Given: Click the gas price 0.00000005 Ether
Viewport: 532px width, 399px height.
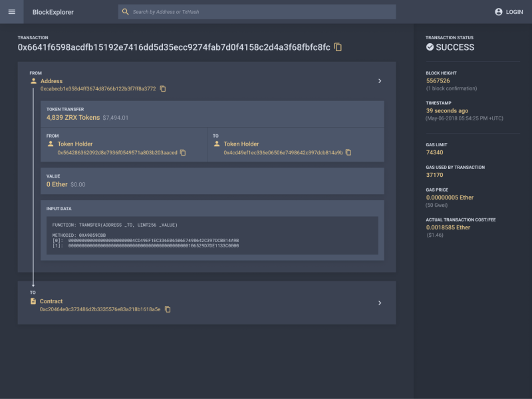Looking at the screenshot, I should 450,198.
